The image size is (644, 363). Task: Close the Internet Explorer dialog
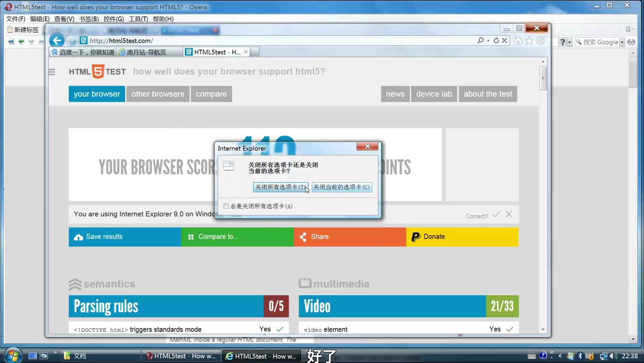tap(367, 146)
